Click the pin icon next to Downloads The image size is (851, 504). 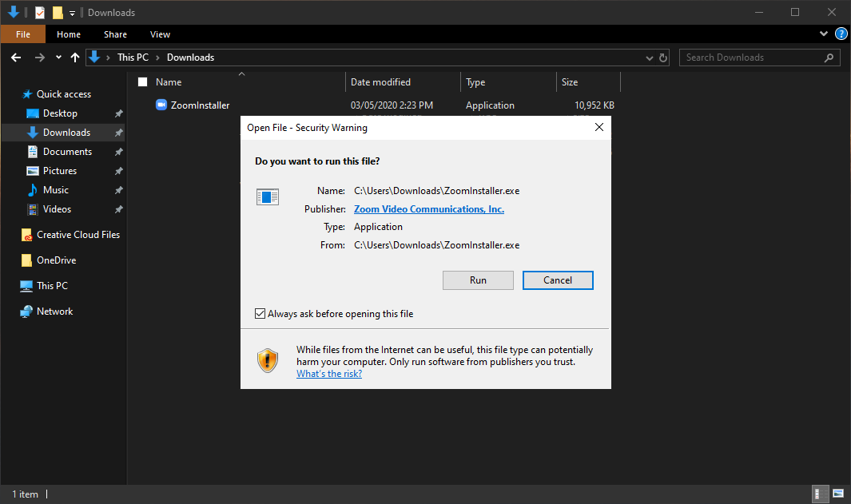[x=118, y=133]
